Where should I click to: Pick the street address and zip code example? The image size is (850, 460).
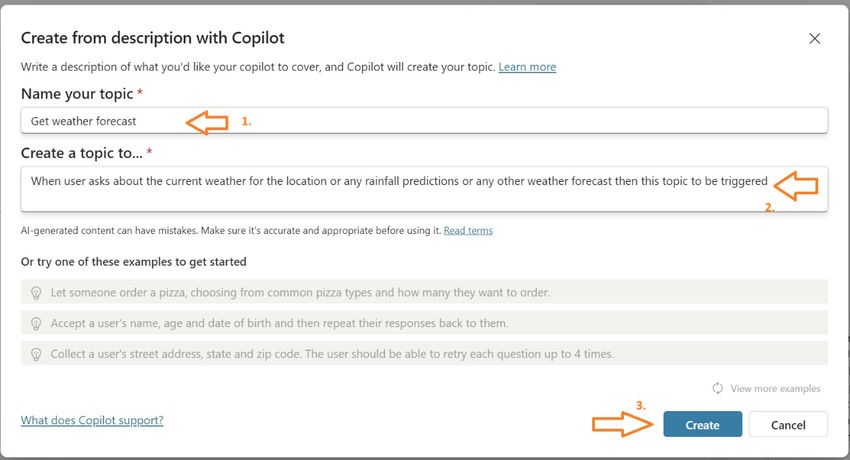click(320, 354)
